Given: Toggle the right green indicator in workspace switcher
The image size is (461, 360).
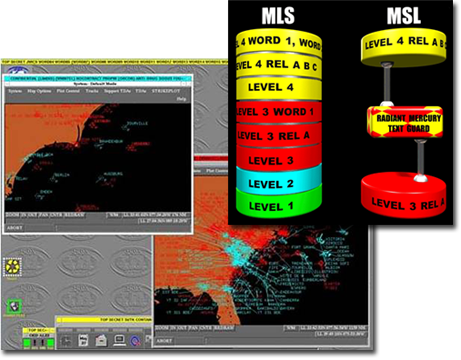Looking at the screenshot, I should point(50,342).
